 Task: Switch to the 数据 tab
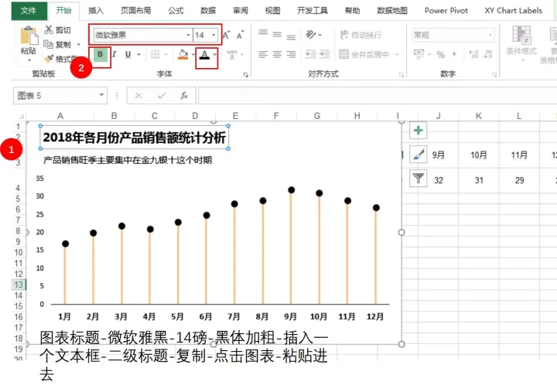pyautogui.click(x=208, y=11)
